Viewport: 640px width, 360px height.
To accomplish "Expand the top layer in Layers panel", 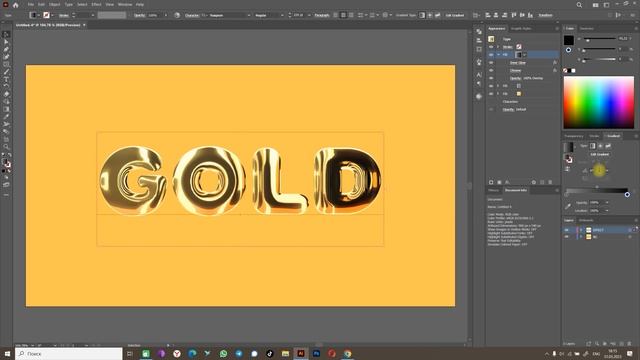I will click(581, 230).
